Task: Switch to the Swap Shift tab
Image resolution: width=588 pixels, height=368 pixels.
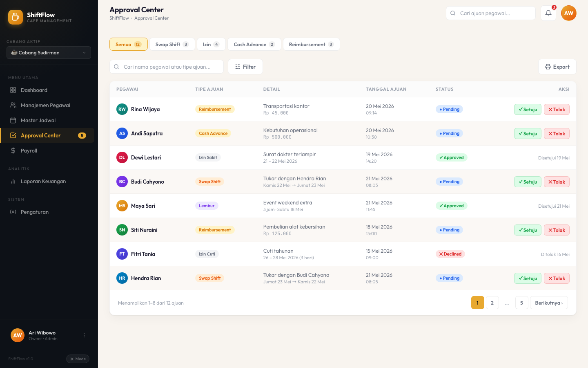Action: [172, 44]
